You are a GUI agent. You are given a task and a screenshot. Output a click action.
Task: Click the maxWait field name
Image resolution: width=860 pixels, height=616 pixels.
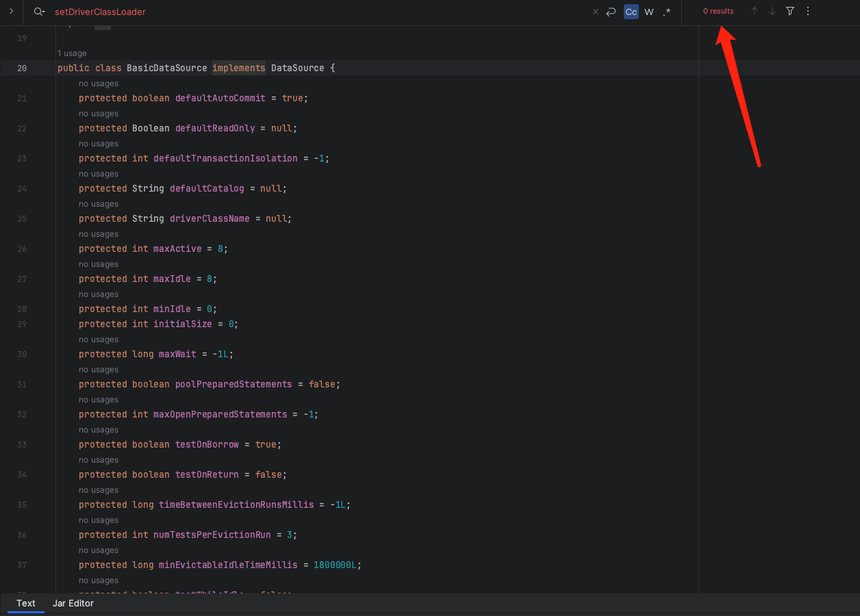tap(177, 354)
